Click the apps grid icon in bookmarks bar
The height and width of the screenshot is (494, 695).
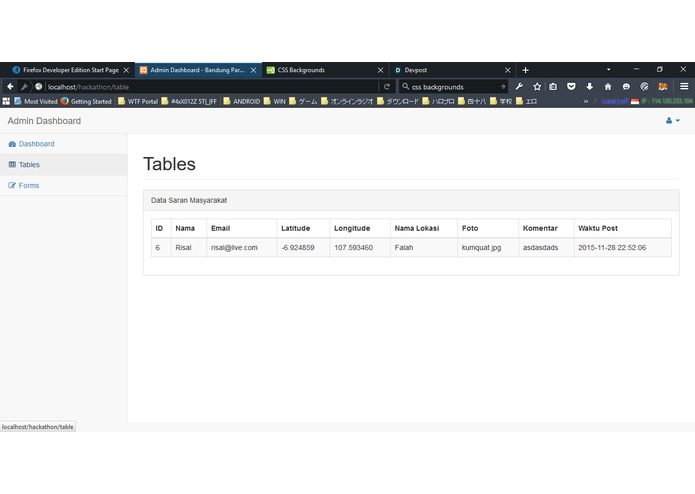(x=6, y=101)
